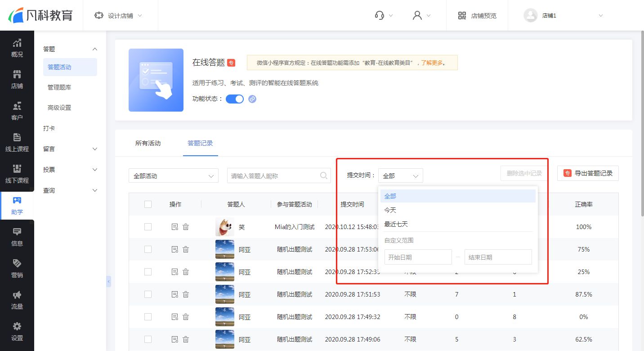Delete the 2020.09.28 17:49:06 record

(x=186, y=339)
